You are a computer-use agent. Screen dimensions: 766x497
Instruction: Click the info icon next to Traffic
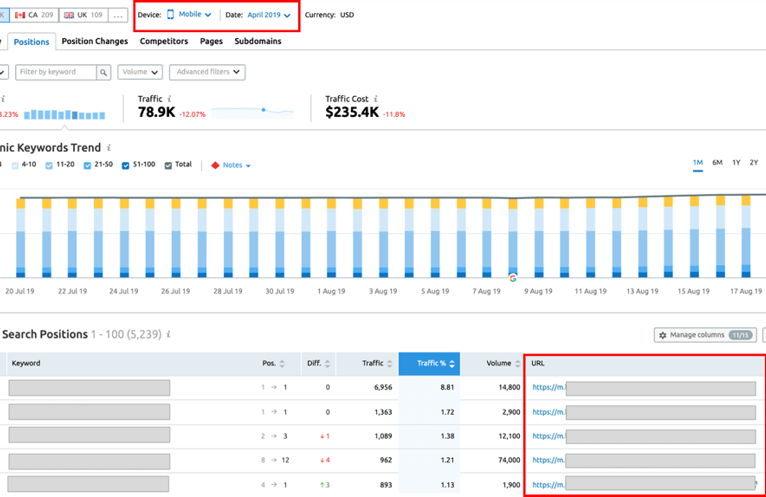(172, 99)
